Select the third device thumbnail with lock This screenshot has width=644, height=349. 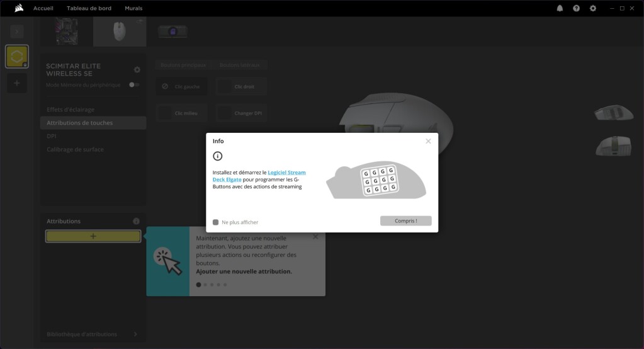point(173,31)
